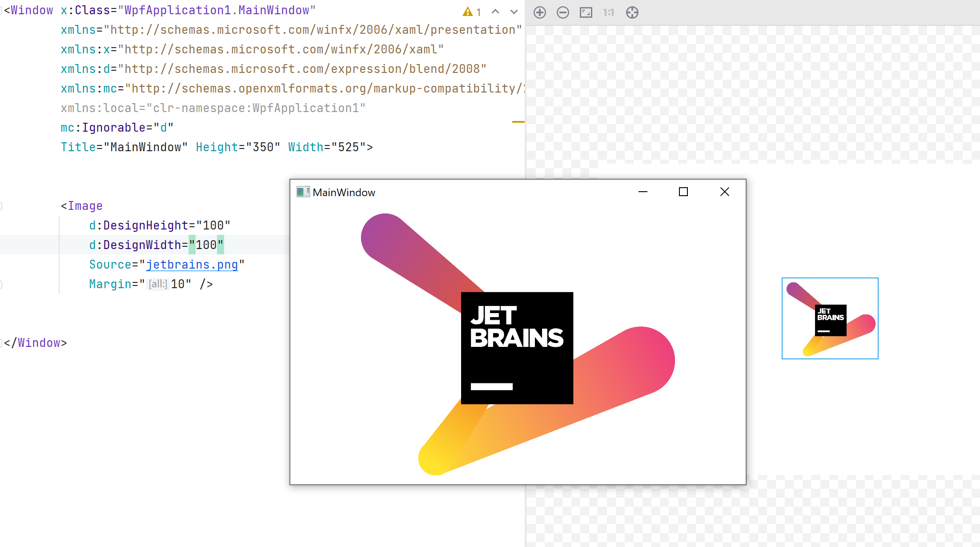This screenshot has width=980, height=547.
Task: Click the Height="350" attribute
Action: pos(238,147)
